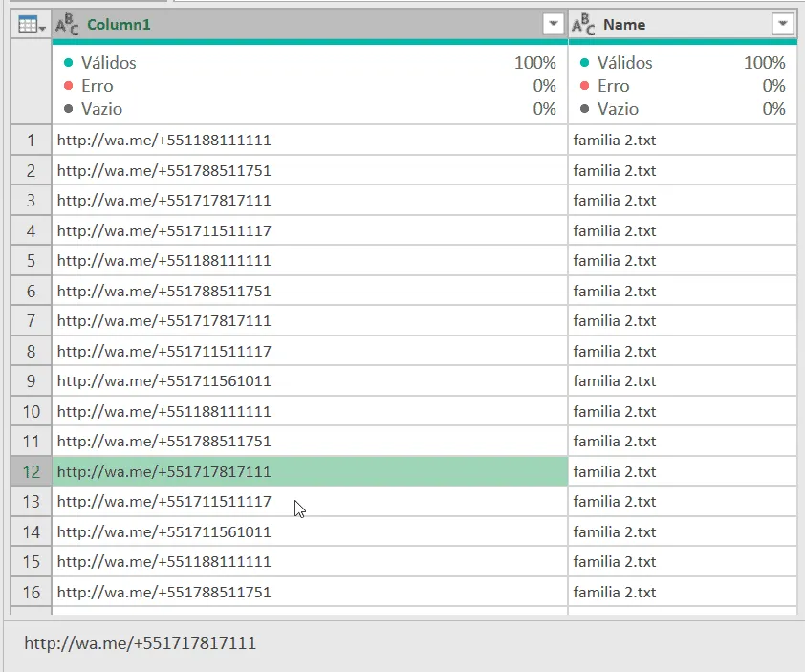This screenshot has width=805, height=672.
Task: Click the Column1 cell in row 14
Action: click(x=310, y=531)
